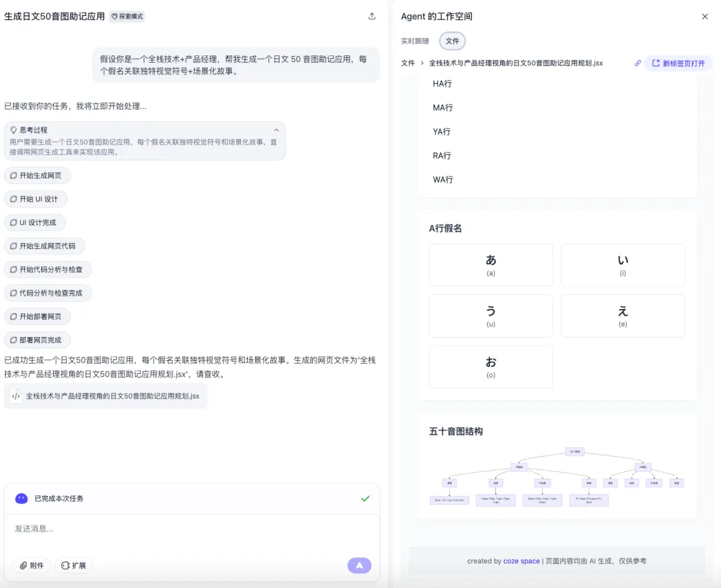Select MA行 in the row list
This screenshot has height=588, width=721.
[443, 107]
